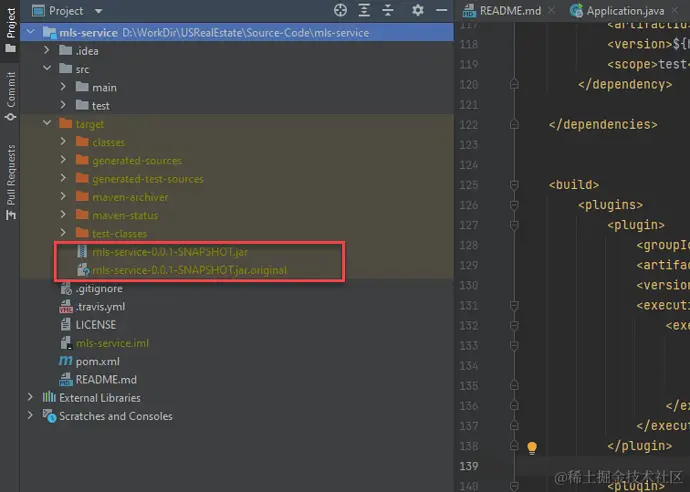Viewport: 690px width, 492px height.
Task: Click the <build> tag text
Action: (x=574, y=185)
